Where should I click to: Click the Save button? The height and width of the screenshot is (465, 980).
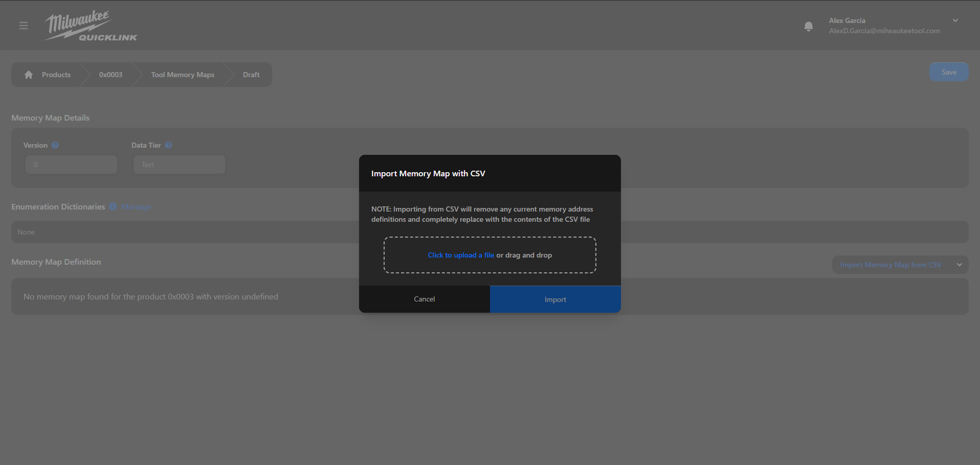coord(949,72)
